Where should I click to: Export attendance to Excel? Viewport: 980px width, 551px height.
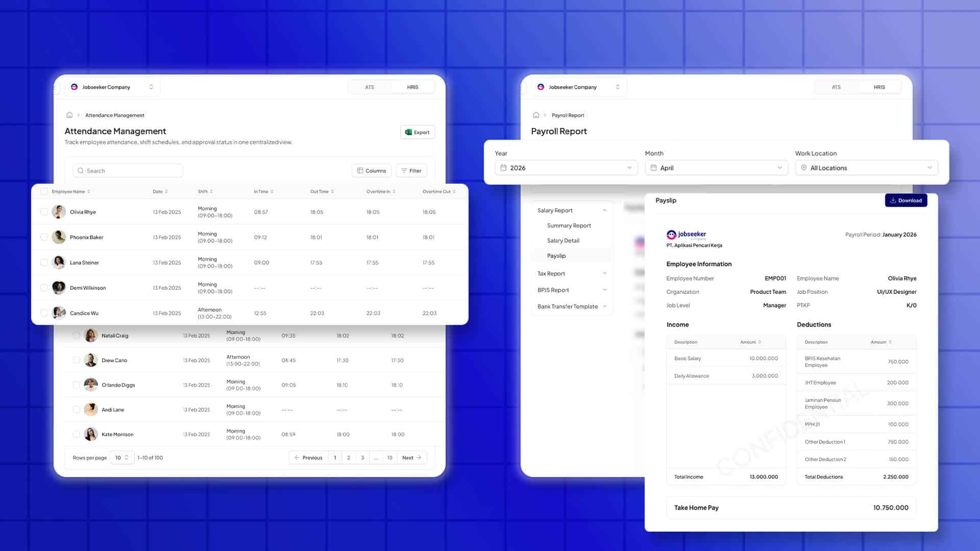pyautogui.click(x=418, y=132)
